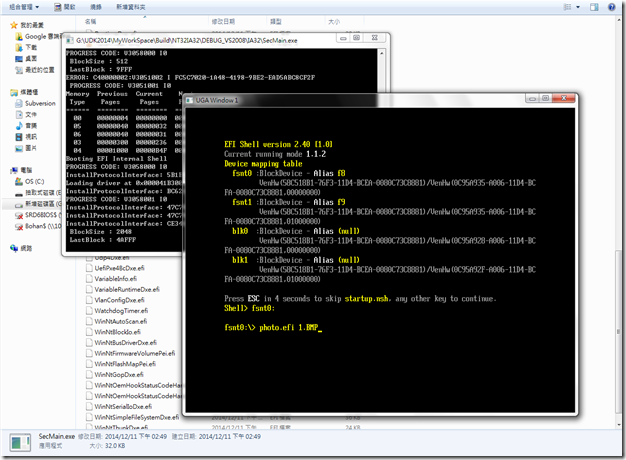Click the 開啟 open toolbar button
The image size is (626, 460).
point(64,7)
